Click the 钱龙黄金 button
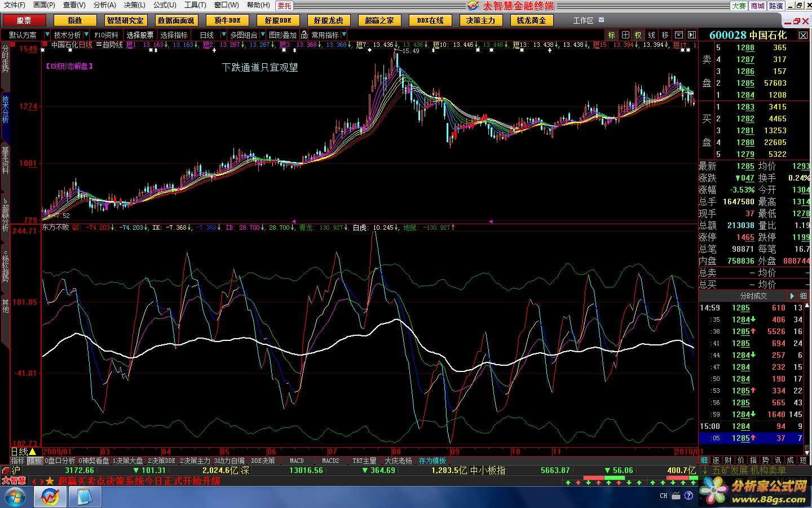This screenshot has width=812, height=508. [x=531, y=20]
